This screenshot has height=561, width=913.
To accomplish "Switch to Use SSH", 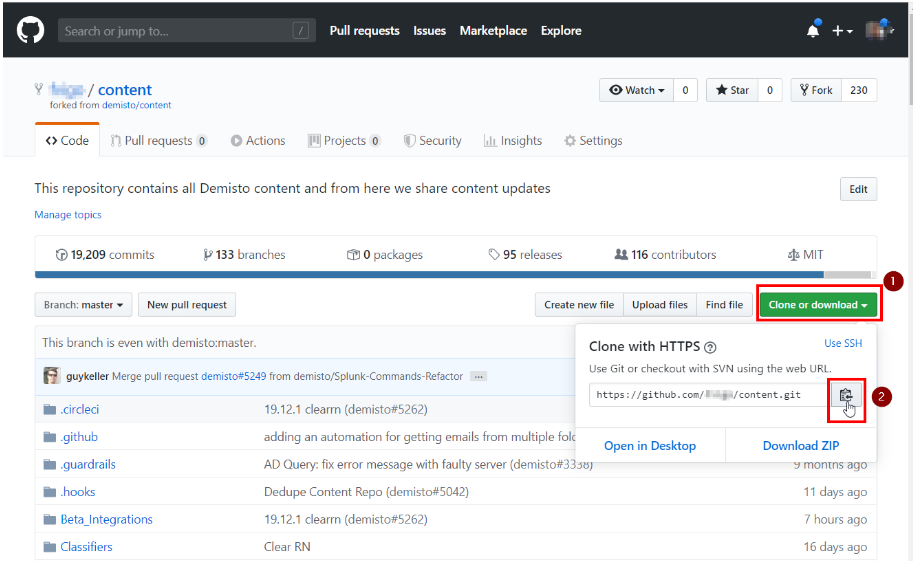I will coord(843,343).
